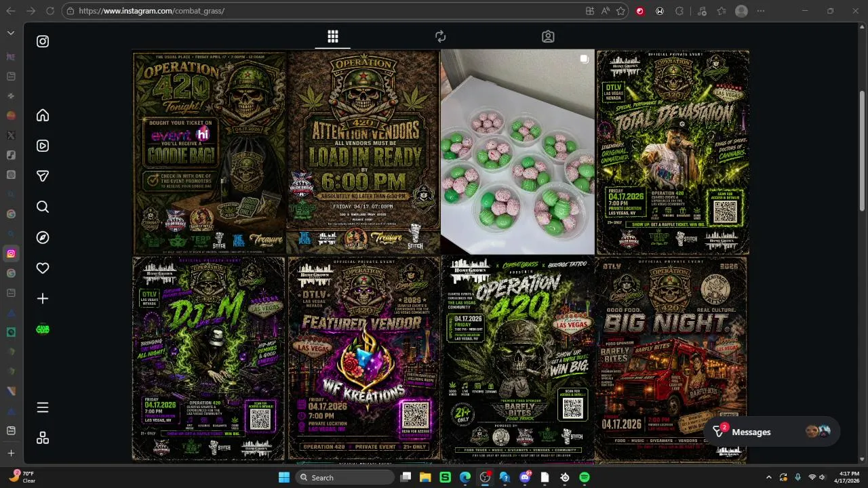Switch to the Posts grid tab

tap(333, 37)
